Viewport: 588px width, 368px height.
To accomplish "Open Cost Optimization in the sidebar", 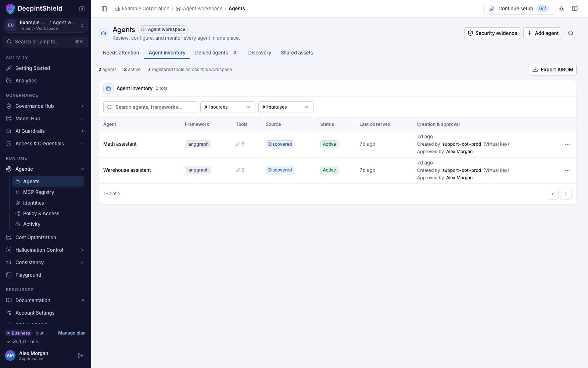I will (46, 237).
